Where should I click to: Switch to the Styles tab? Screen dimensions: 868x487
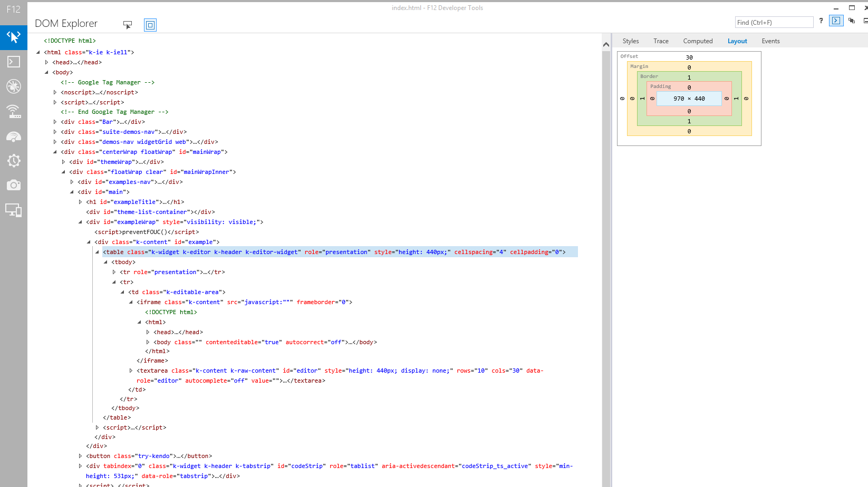pyautogui.click(x=631, y=41)
